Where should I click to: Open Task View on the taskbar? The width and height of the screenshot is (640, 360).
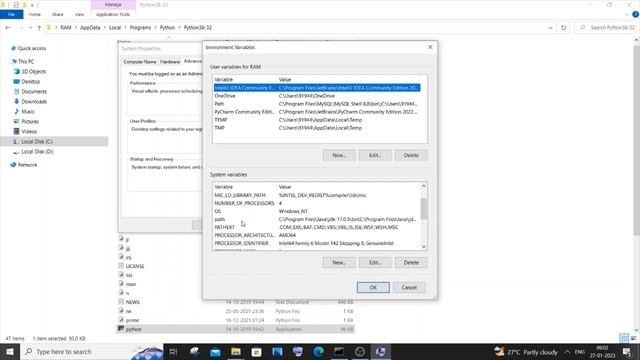pyautogui.click(x=173, y=351)
